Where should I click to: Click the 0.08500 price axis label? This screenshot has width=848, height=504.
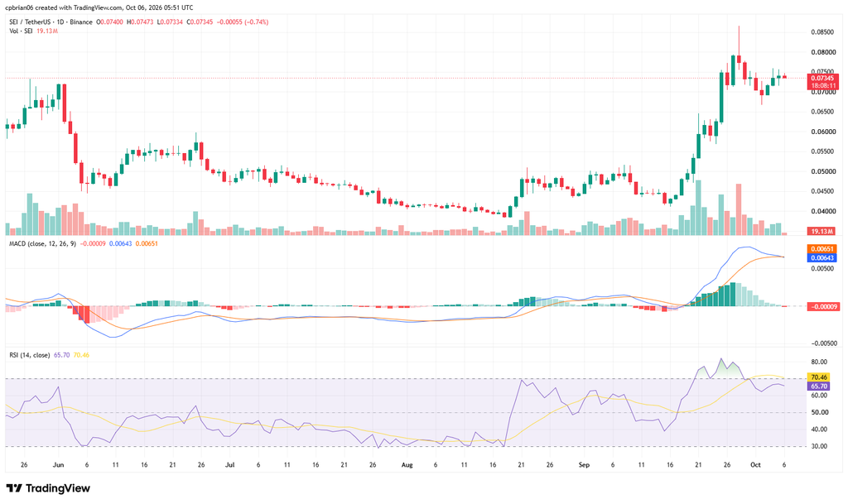tap(822, 32)
